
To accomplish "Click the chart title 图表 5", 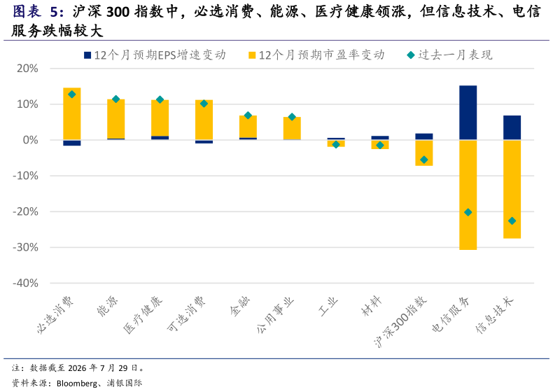I will coord(38,12).
